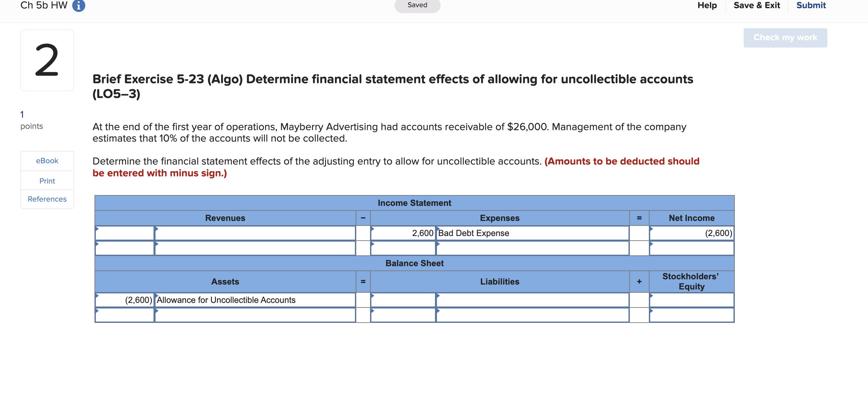Select first Stockholders' Equity amount cell
Image resolution: width=868 pixels, height=396 pixels.
[691, 300]
